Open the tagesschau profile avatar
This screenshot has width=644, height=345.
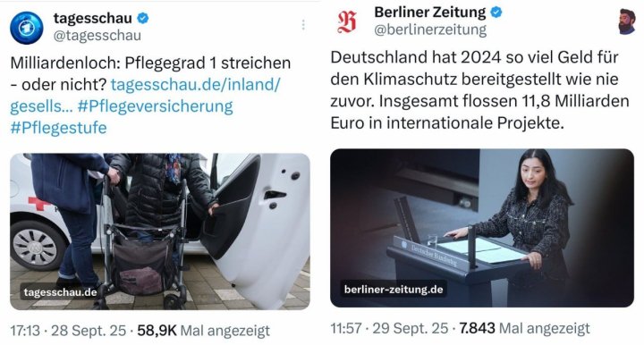coord(27,28)
